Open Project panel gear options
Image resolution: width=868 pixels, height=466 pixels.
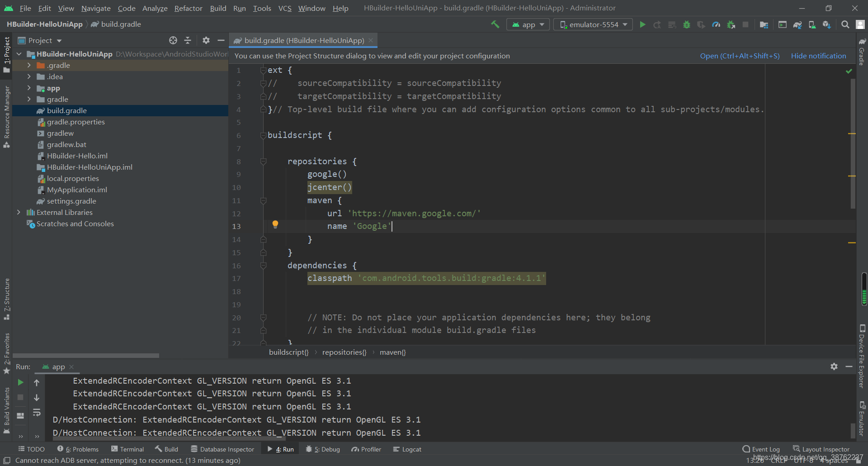[x=206, y=40]
